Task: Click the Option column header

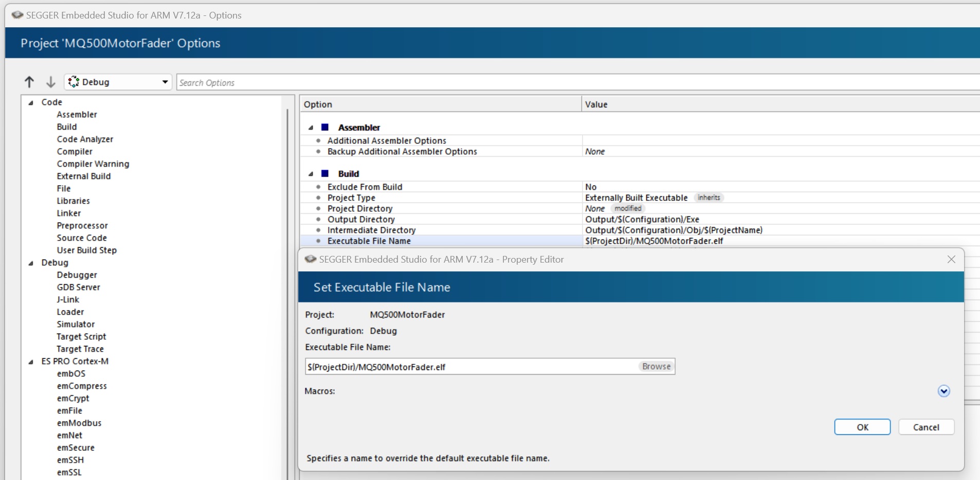Action: tap(441, 104)
